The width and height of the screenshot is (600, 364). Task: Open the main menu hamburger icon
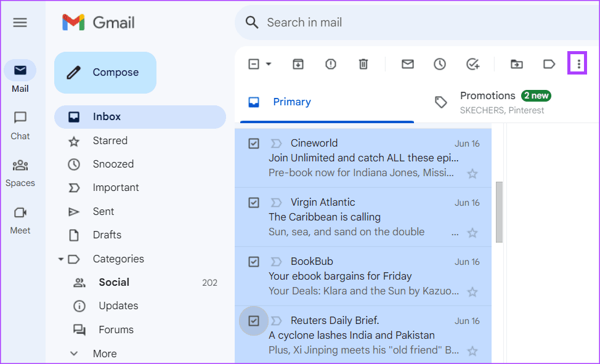click(x=20, y=23)
